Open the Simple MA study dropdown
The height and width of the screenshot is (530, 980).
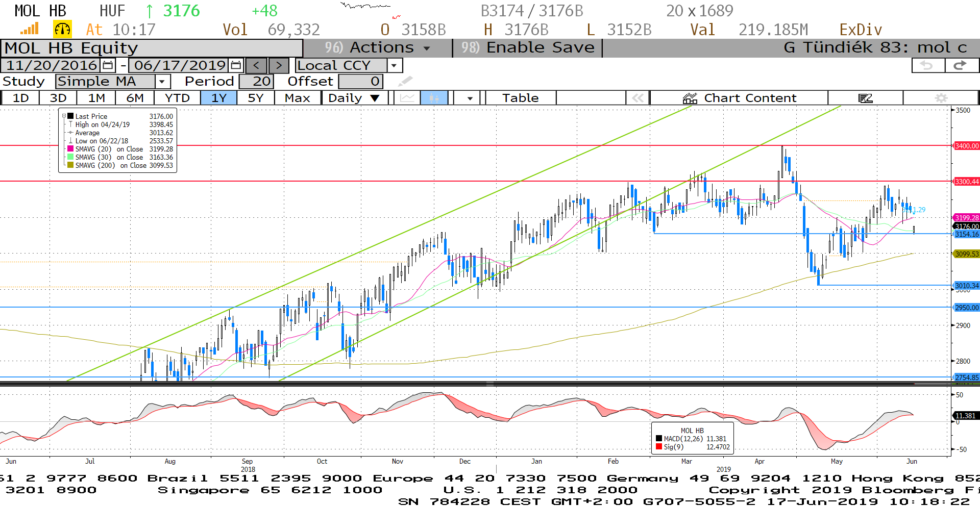pos(162,81)
